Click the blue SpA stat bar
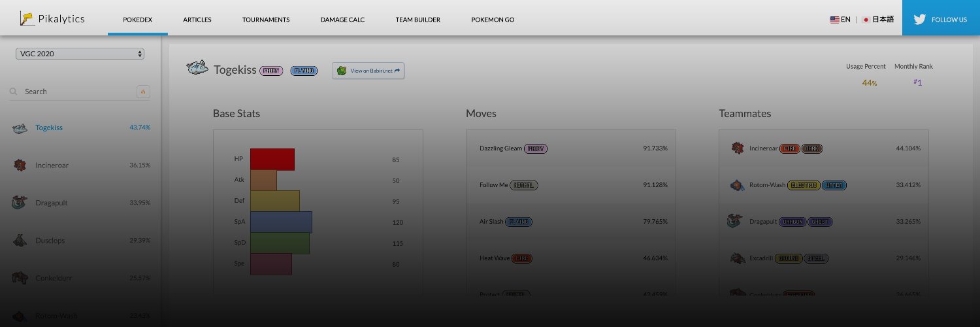 pyautogui.click(x=281, y=222)
